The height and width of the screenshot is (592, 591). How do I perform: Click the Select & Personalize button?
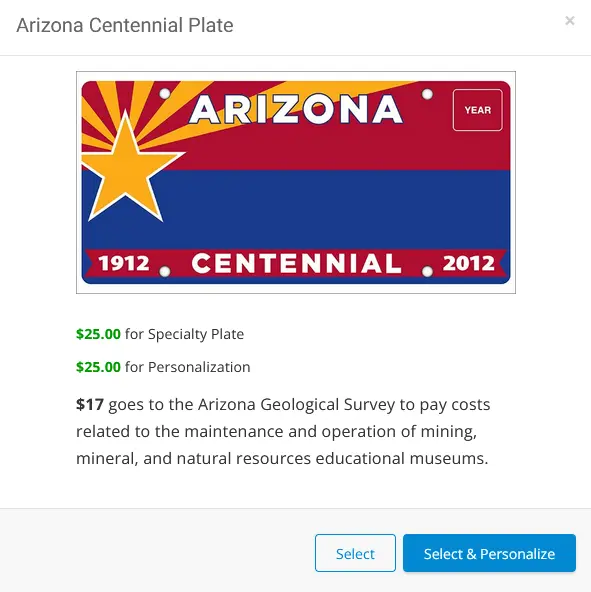click(489, 553)
